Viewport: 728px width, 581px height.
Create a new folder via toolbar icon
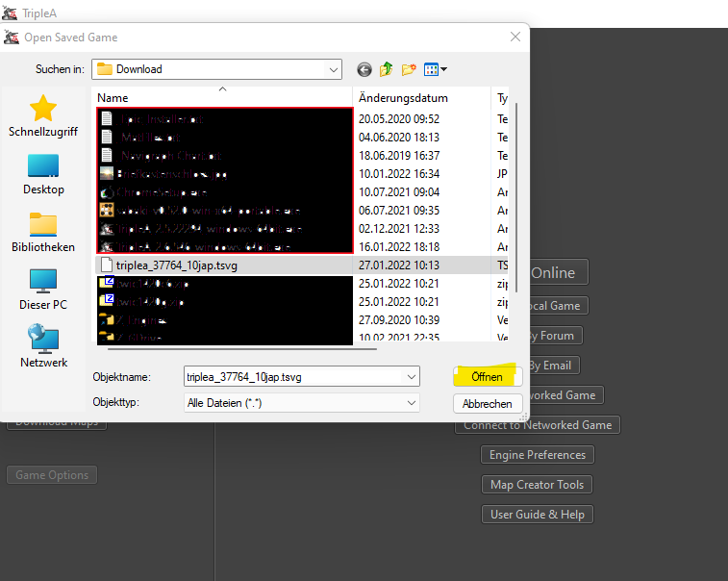409,69
